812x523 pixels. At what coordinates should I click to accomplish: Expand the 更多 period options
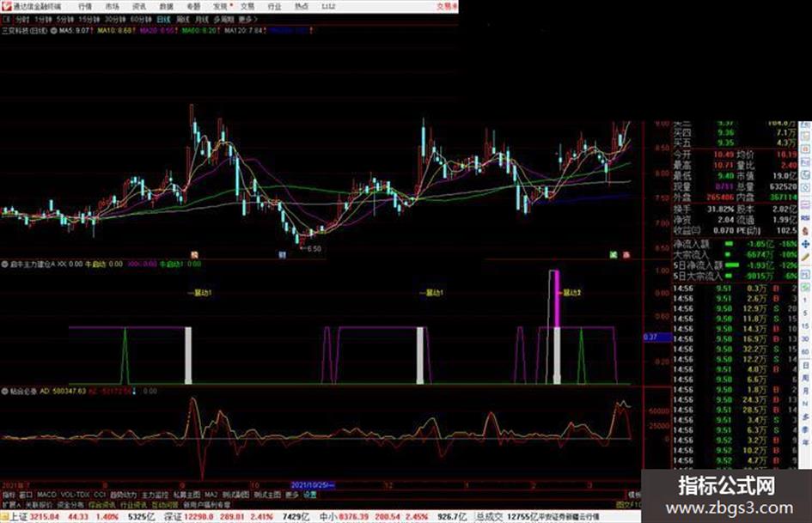(247, 20)
